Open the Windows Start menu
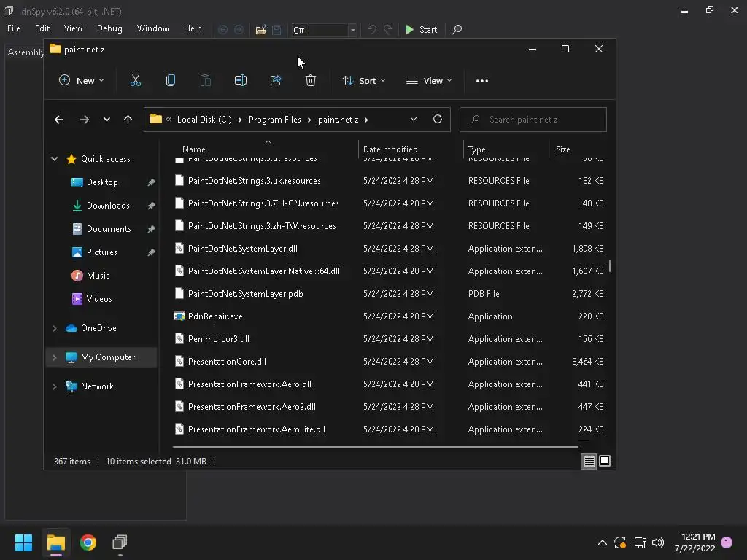This screenshot has height=560, width=747. tap(23, 542)
